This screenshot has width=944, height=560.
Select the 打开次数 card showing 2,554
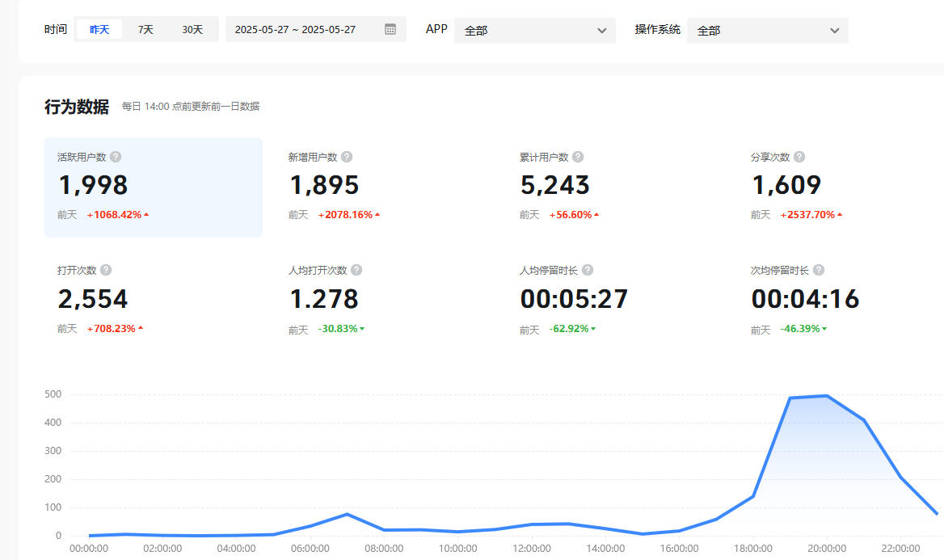coord(153,301)
